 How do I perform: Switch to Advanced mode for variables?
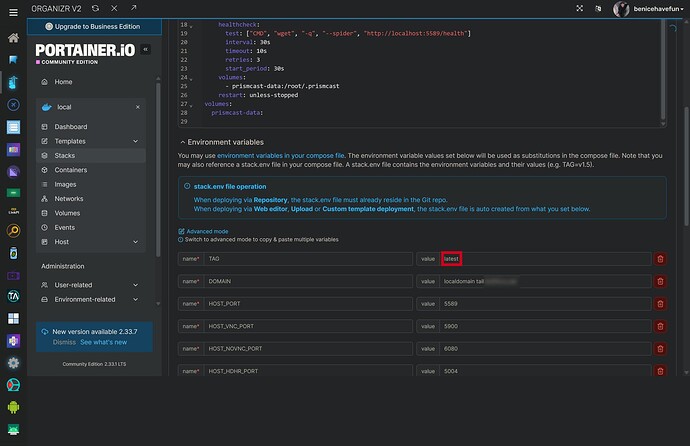[206, 231]
